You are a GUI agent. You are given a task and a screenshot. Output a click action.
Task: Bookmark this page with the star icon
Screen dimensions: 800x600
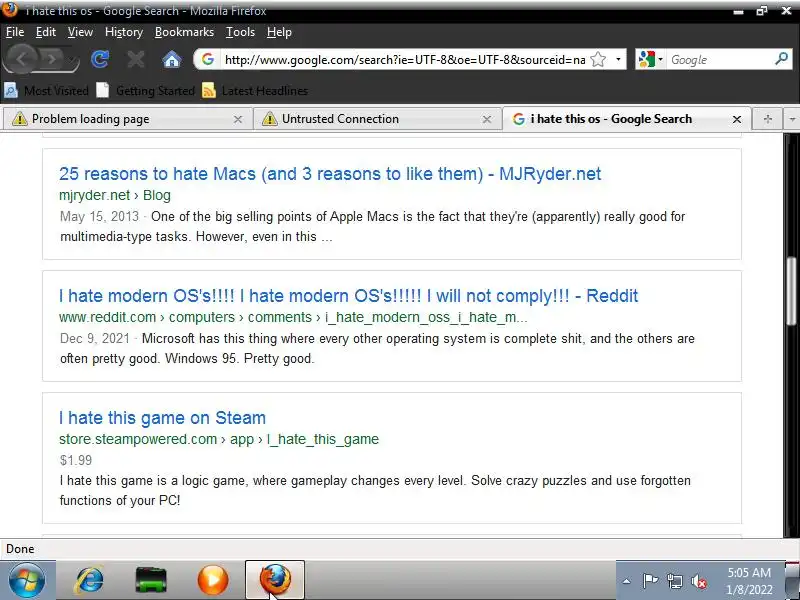click(598, 60)
